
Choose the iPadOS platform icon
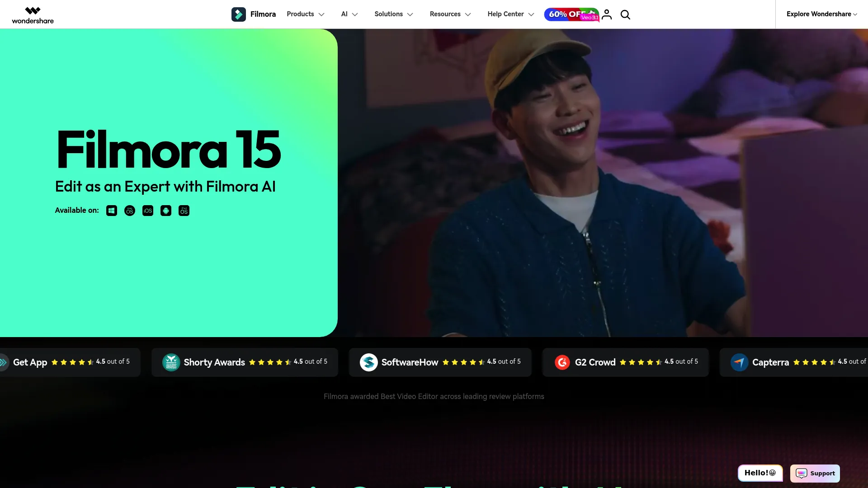[184, 211]
